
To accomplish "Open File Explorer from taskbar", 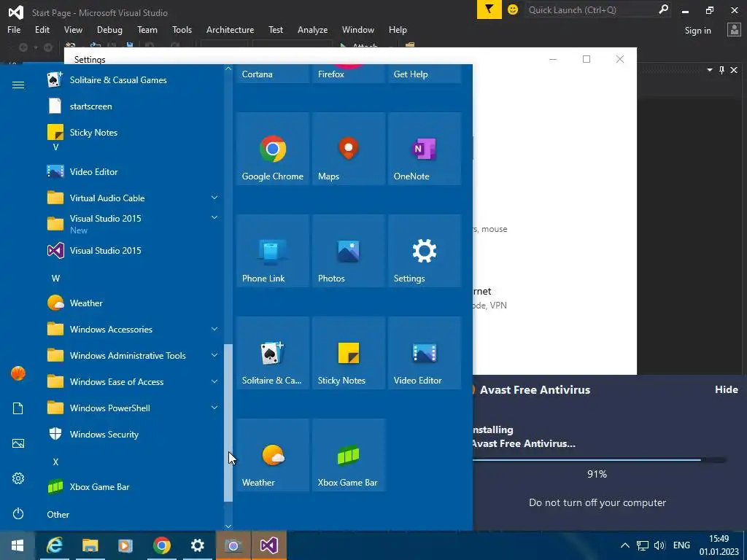I will (x=90, y=545).
